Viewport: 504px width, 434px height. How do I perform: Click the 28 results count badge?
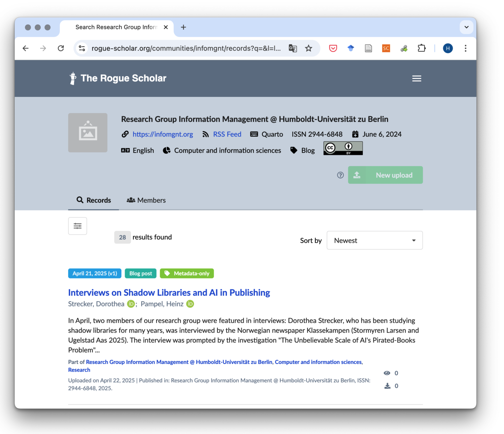tap(122, 237)
